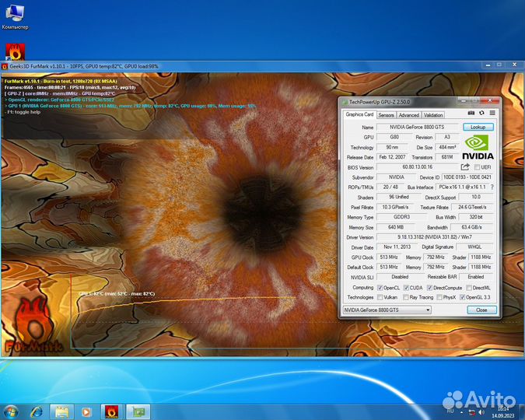Select the FurMark desktop shortcut icon
525x420 pixels.
(14, 52)
